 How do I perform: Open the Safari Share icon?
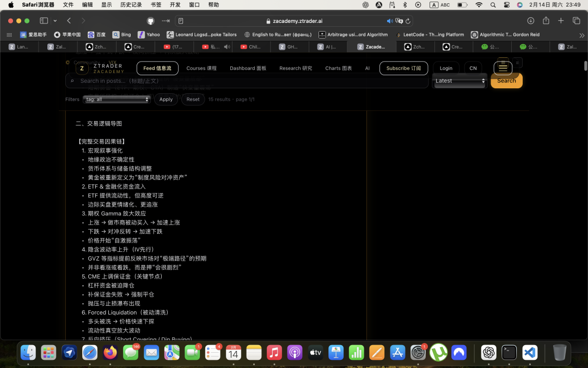[546, 21]
